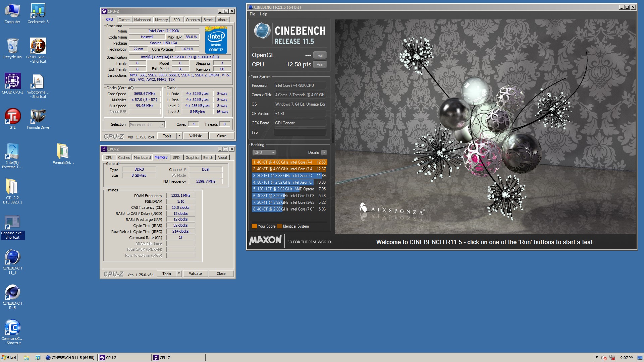Select ranking row 5 AMD Opteron 7.95
Viewport: 644px width, 362px height.
289,189
